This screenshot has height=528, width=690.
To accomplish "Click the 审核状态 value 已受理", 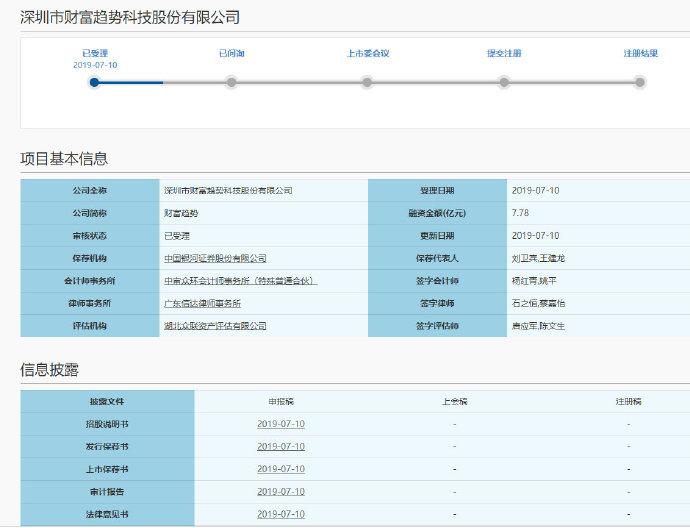I will [177, 236].
